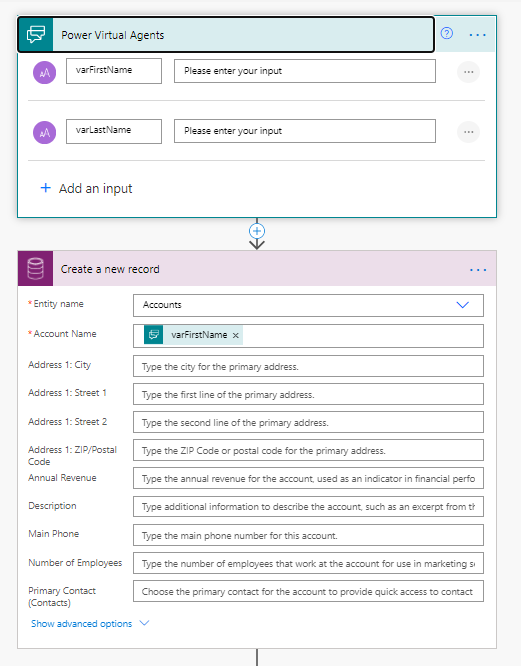The width and height of the screenshot is (521, 666).
Task: Click the Number of Employees field
Action: 308,563
